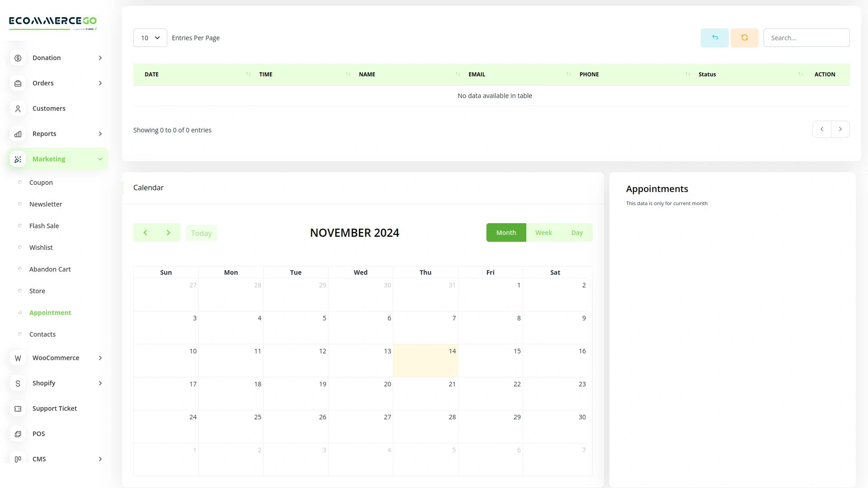Expand the Orders menu chevron
This screenshot has height=488, width=868.
click(x=100, y=83)
